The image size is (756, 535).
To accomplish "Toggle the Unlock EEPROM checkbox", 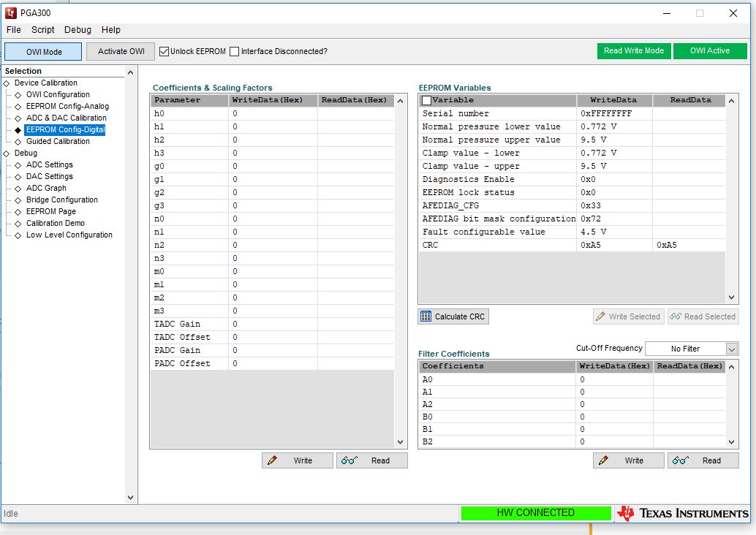I will (x=164, y=52).
